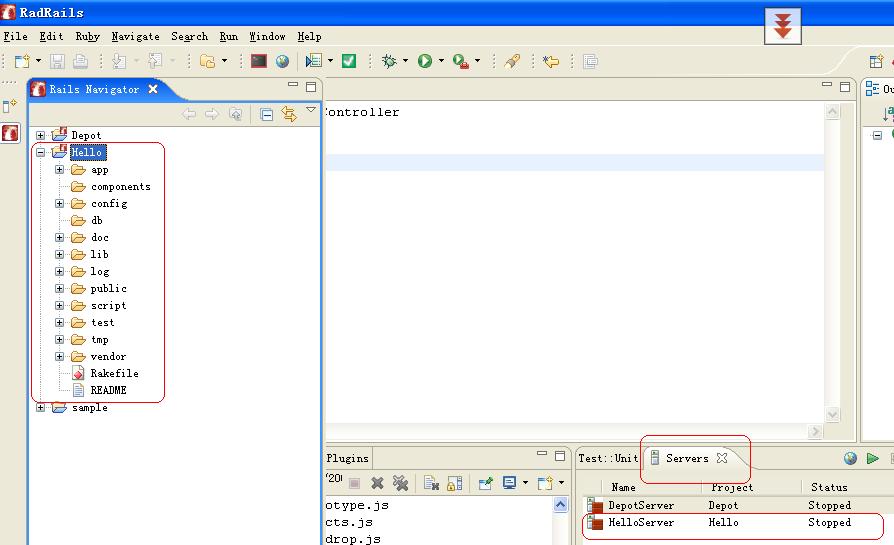Select the Rakefile in Hello project
Screen dimensions: 894x545
point(114,373)
